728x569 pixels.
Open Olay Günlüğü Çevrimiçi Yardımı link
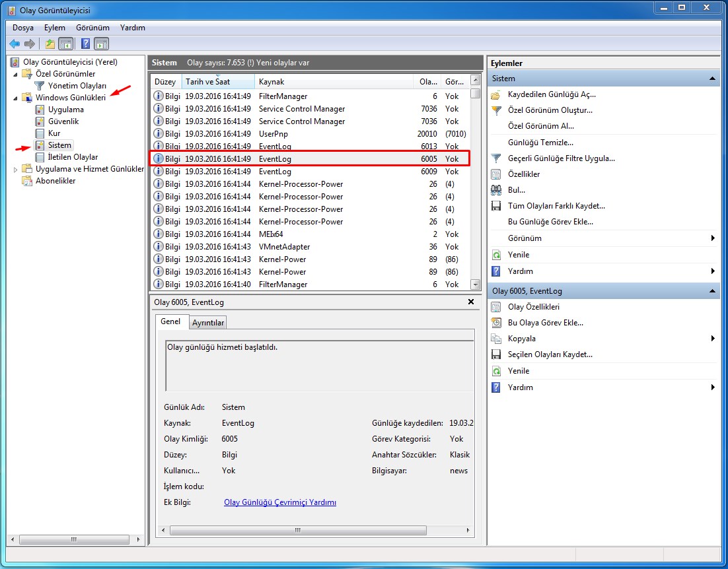click(280, 502)
